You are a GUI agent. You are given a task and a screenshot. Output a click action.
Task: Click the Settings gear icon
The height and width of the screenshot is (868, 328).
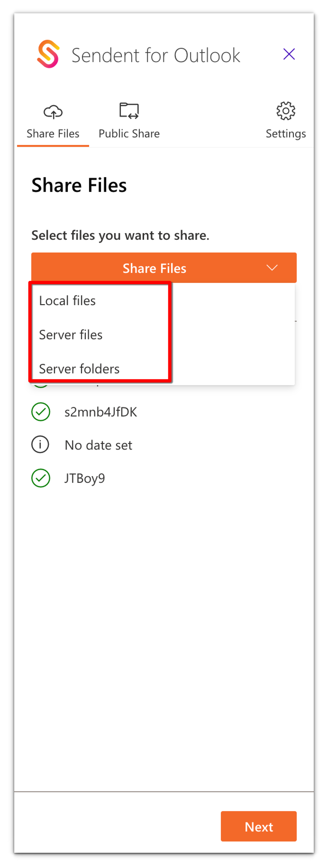(286, 111)
